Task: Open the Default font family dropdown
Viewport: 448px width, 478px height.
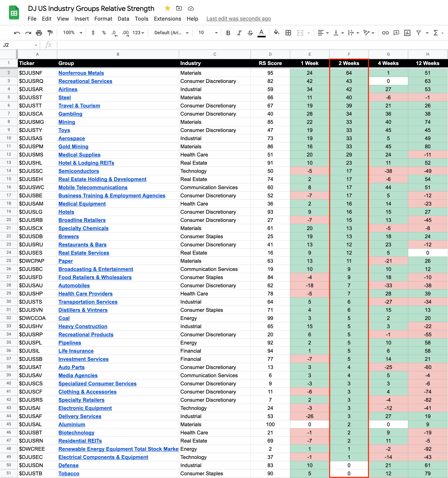Action: [x=171, y=33]
